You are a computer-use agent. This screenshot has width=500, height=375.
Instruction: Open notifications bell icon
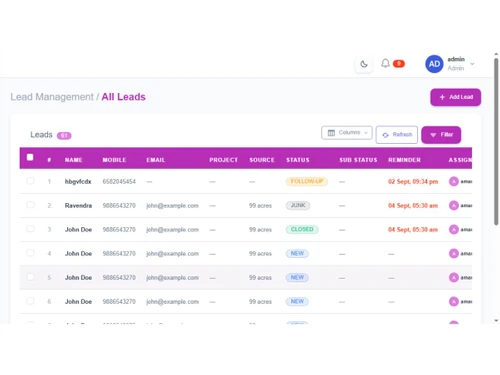(x=385, y=63)
